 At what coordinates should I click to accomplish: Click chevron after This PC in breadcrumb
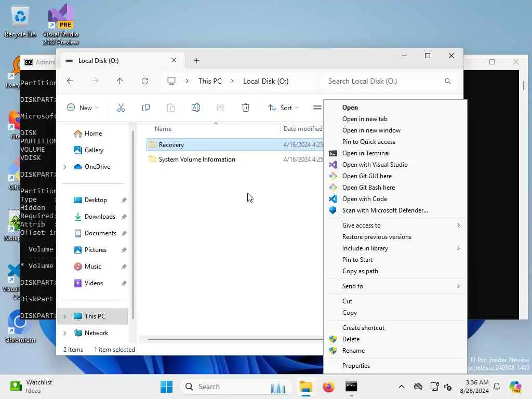point(232,81)
